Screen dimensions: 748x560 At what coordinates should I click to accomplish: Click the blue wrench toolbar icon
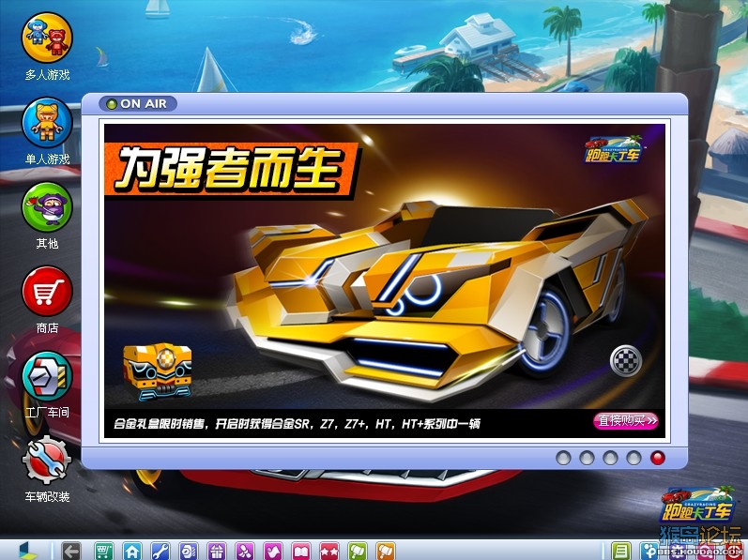(x=160, y=552)
